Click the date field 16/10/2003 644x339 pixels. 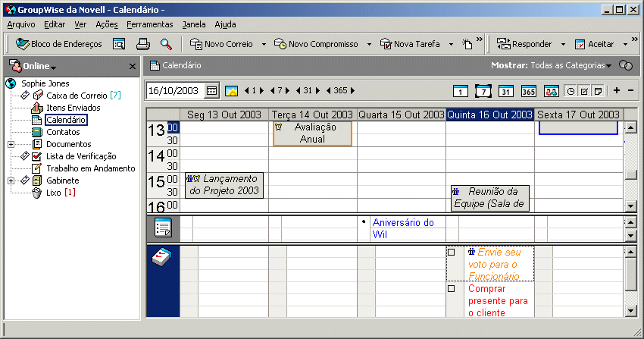coord(174,91)
